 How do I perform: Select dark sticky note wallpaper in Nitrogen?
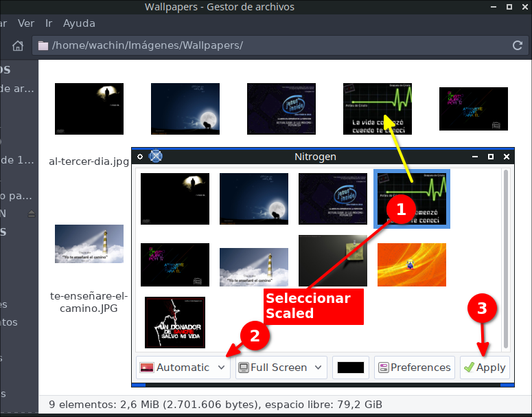click(x=333, y=261)
